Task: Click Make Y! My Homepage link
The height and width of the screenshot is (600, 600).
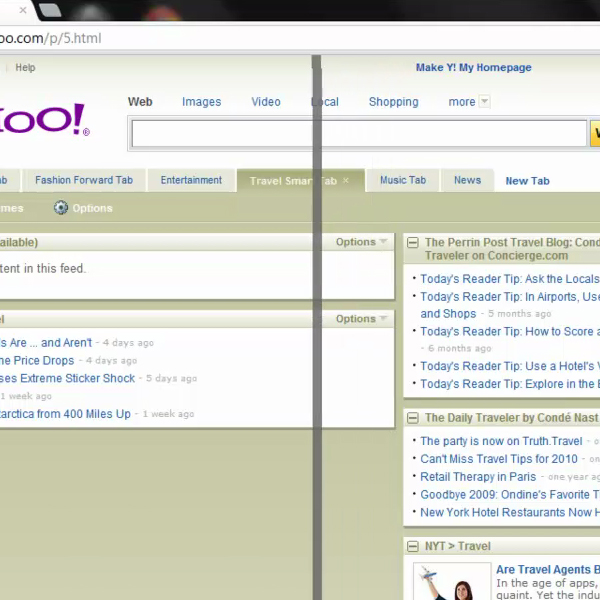Action: point(474,67)
